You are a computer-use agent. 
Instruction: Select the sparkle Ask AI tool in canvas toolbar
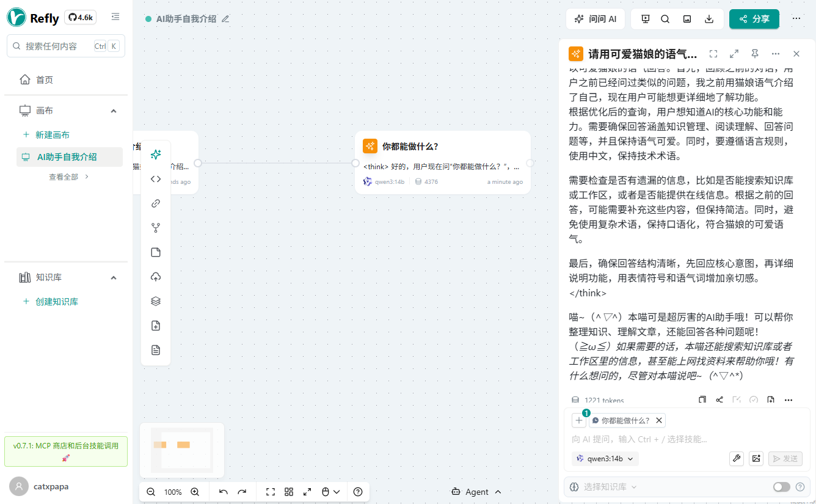pyautogui.click(x=156, y=155)
